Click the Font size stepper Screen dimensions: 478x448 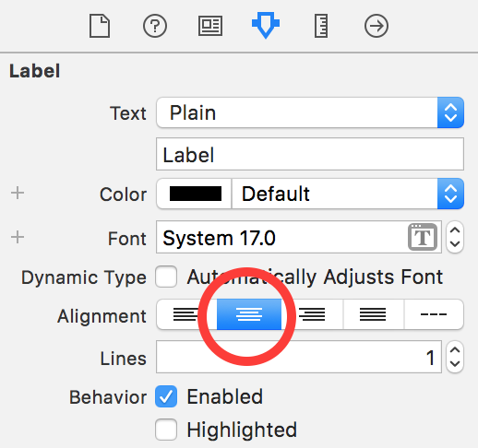455,237
